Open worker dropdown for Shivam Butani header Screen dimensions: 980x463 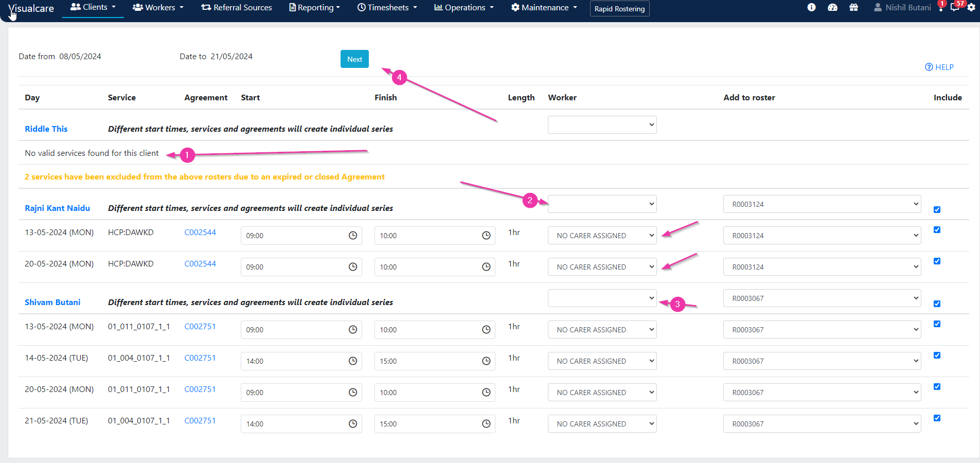click(x=602, y=298)
